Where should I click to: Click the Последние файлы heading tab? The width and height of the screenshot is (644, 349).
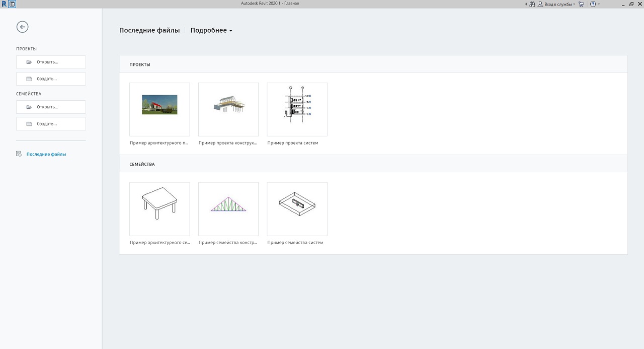149,31
